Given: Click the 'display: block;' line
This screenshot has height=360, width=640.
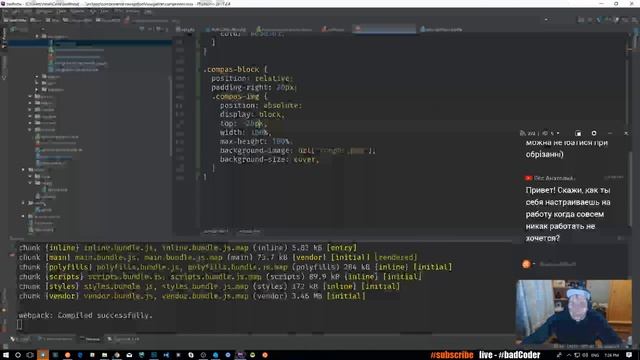Looking at the screenshot, I should click(x=252, y=114).
